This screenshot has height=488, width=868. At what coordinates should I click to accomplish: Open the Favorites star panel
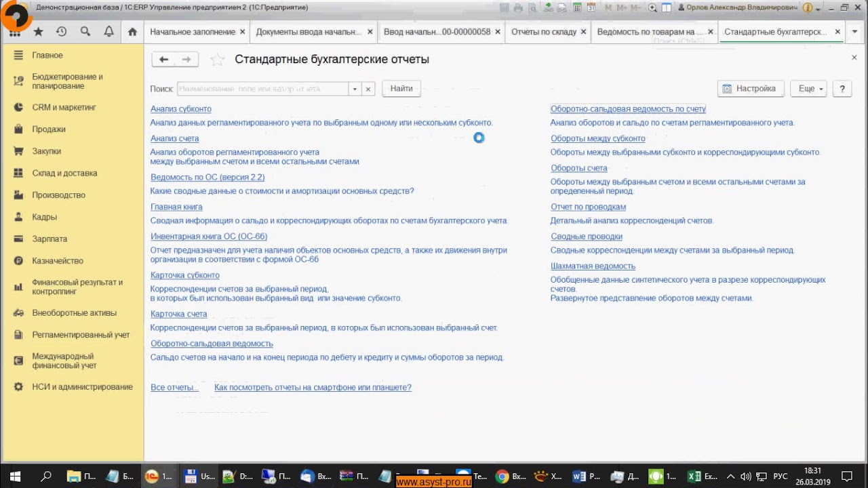39,32
